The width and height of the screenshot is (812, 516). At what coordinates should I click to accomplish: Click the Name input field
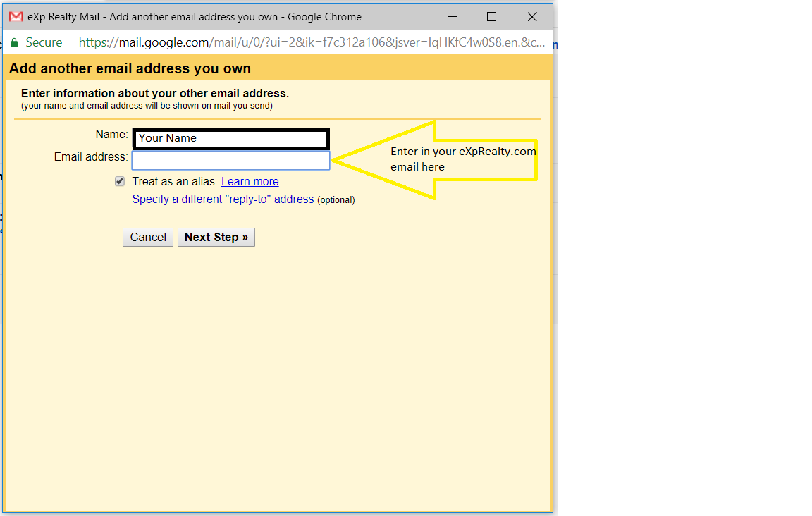(x=231, y=139)
